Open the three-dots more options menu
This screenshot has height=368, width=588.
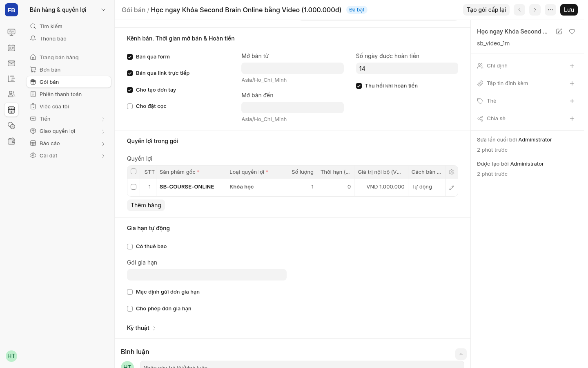coord(550,10)
